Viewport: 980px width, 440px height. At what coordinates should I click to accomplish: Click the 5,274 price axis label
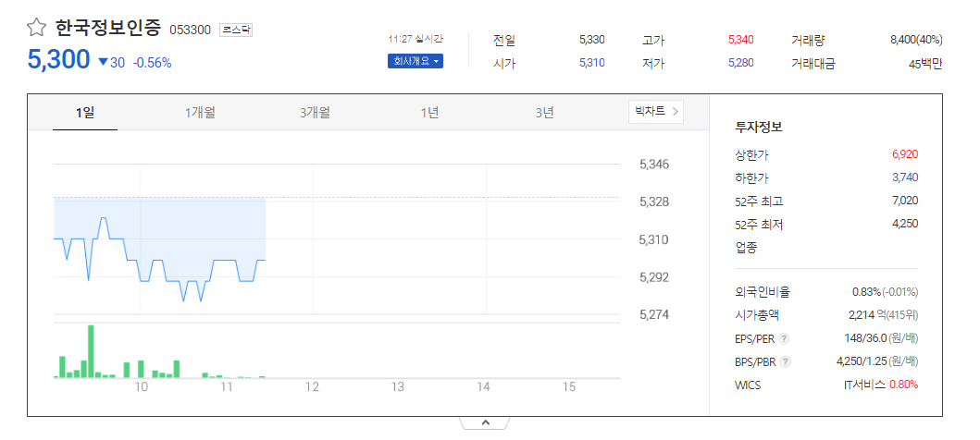(x=653, y=314)
